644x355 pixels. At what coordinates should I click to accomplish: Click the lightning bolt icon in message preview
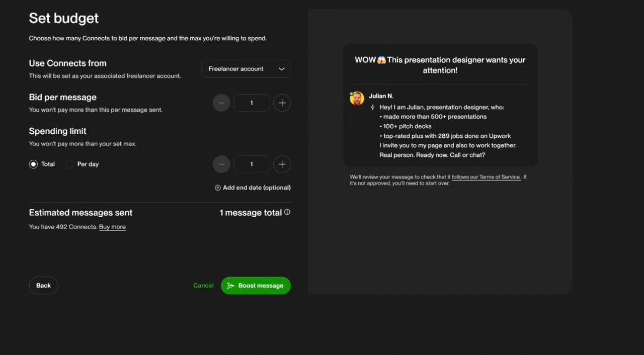pyautogui.click(x=372, y=107)
